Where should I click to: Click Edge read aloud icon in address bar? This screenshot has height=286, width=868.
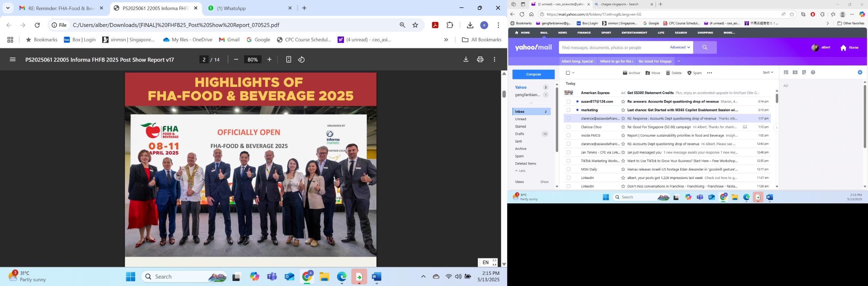point(784,14)
